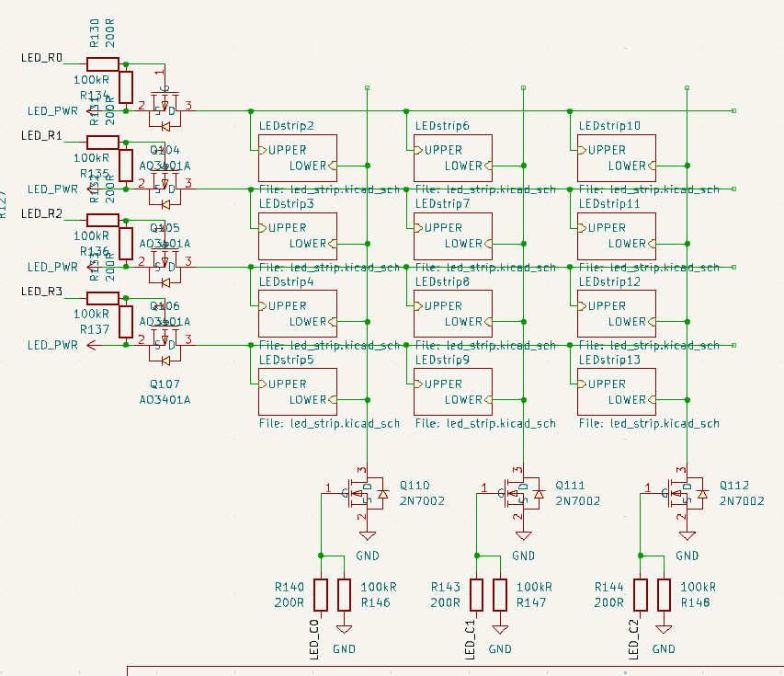This screenshot has width=784, height=676.
Task: Click the LED_C0 net label
Action: 313,639
